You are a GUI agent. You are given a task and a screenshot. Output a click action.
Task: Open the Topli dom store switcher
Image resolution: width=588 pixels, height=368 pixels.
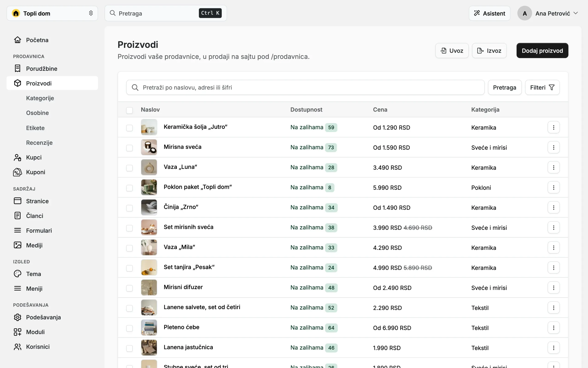pos(52,13)
